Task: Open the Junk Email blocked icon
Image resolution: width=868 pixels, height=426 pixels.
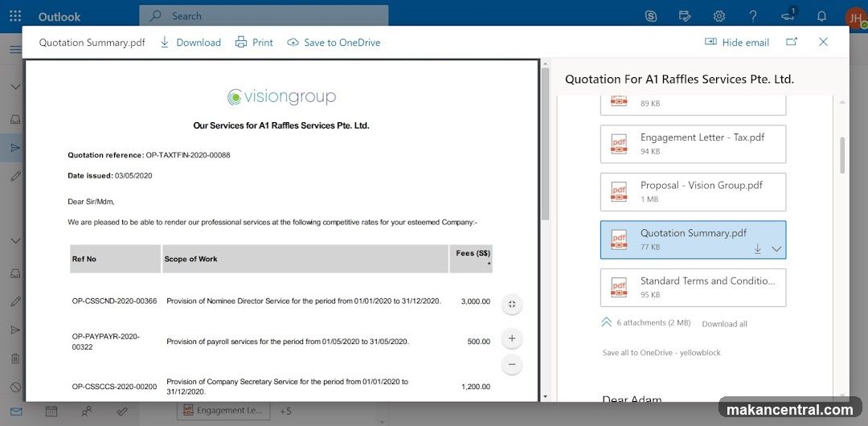Action: (15, 387)
